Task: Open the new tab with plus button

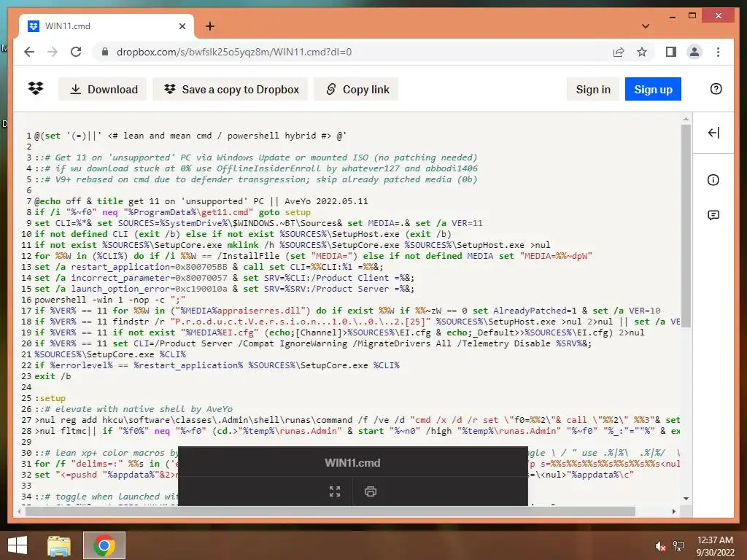Action: [210, 26]
